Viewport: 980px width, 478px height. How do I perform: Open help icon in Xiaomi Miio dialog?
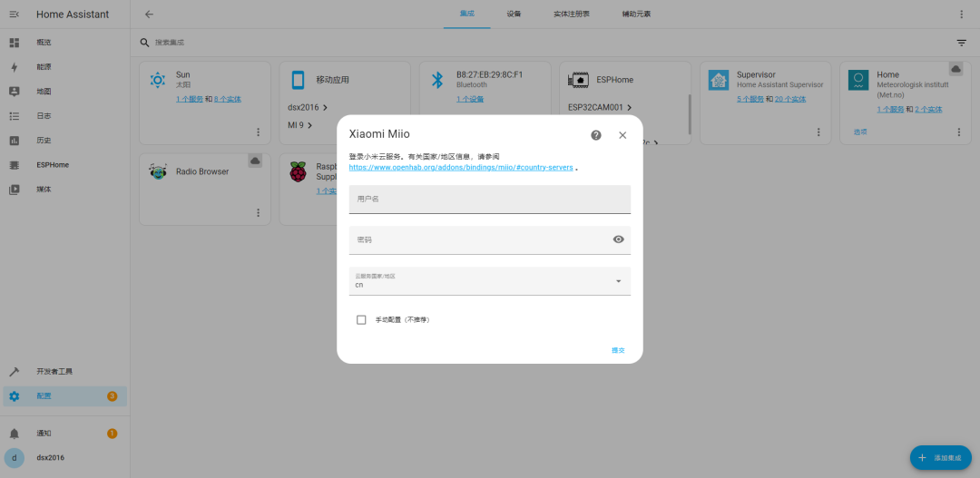point(596,135)
